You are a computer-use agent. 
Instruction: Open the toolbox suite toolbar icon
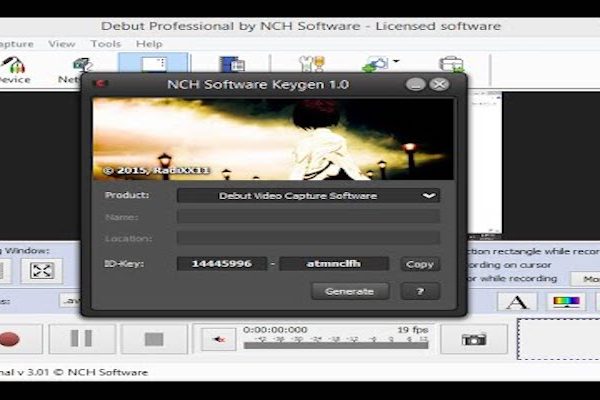[x=451, y=64]
